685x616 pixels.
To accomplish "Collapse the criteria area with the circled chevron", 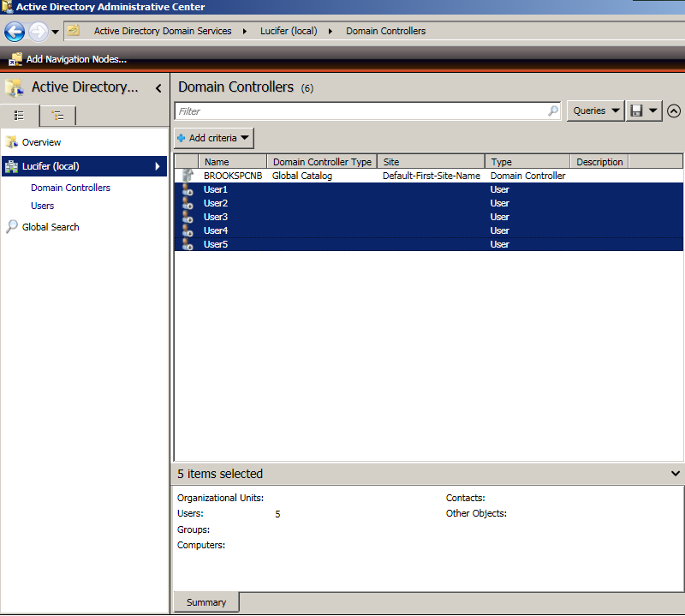I will [x=674, y=111].
